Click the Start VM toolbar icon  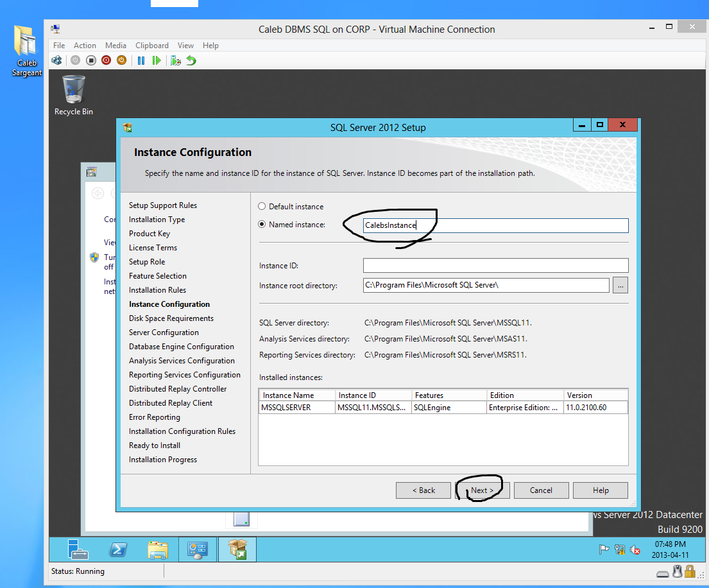76,60
